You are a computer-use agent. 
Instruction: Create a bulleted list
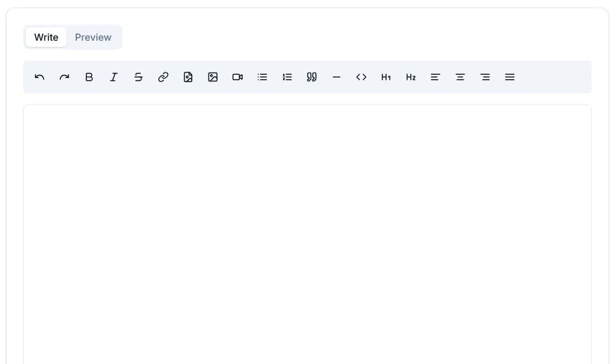[262, 77]
